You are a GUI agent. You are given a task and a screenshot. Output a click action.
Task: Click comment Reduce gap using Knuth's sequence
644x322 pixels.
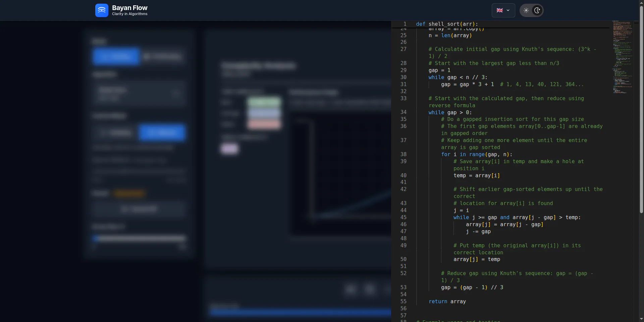[517, 277]
